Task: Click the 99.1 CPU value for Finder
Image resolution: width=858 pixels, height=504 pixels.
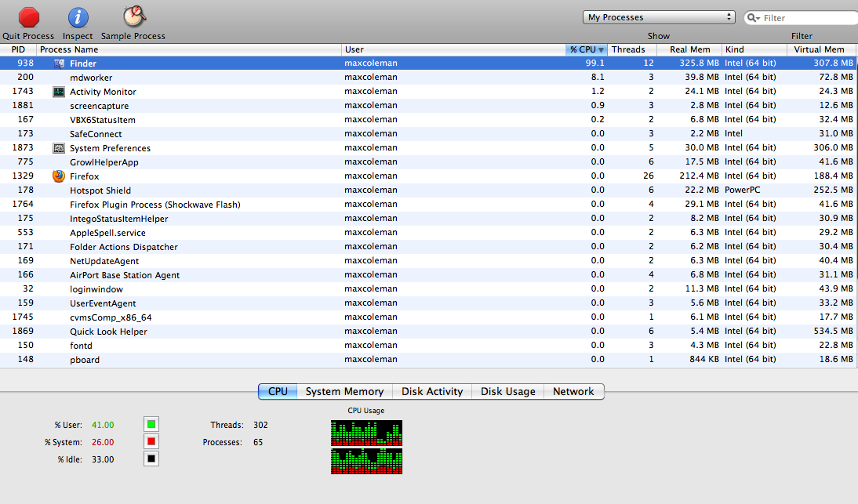Action: 594,63
